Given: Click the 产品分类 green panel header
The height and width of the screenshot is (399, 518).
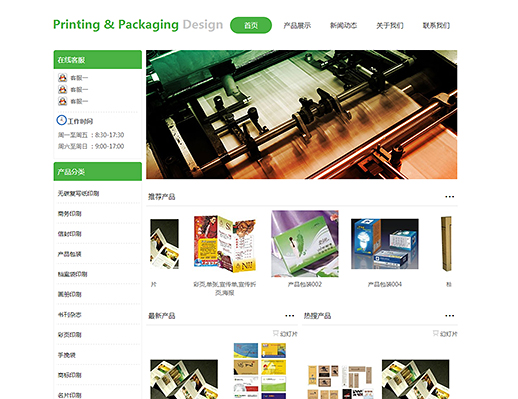Looking at the screenshot, I should click(x=98, y=172).
